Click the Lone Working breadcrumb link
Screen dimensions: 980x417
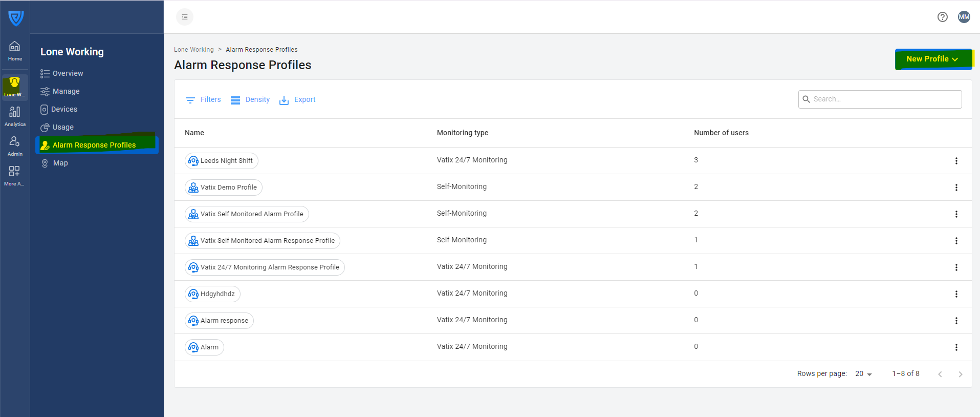pyautogui.click(x=193, y=50)
